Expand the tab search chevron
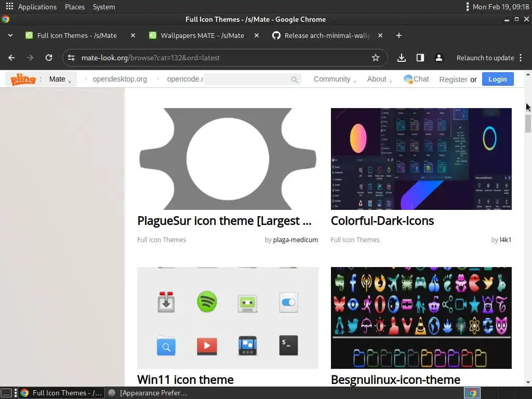This screenshot has width=532, height=399. (10, 35)
